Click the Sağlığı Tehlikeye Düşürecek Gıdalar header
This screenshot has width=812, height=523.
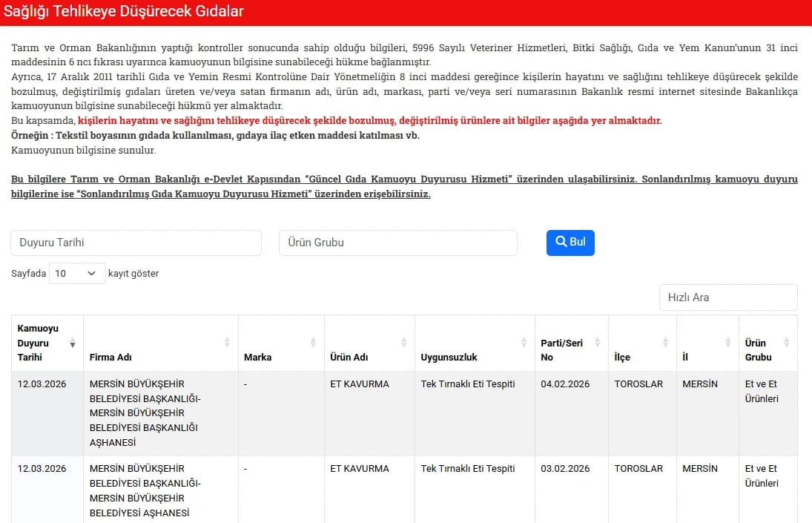(x=123, y=11)
